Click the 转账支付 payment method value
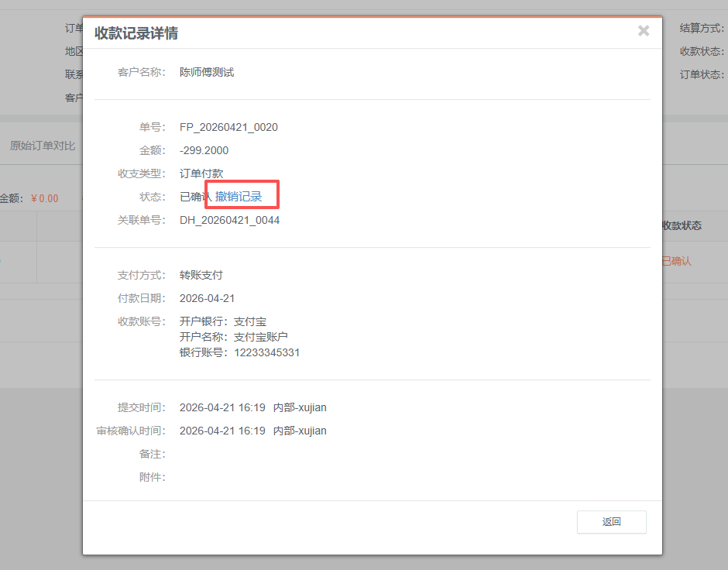This screenshot has height=570, width=728. point(201,275)
